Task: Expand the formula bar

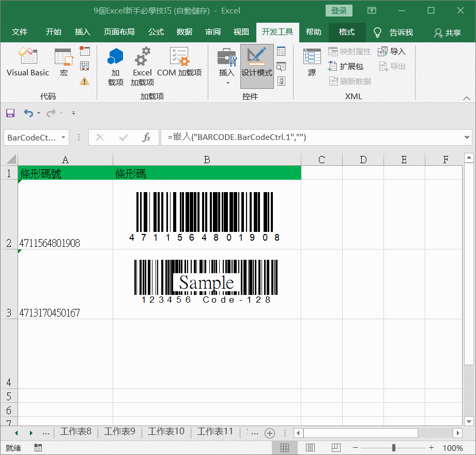Action: coord(467,137)
